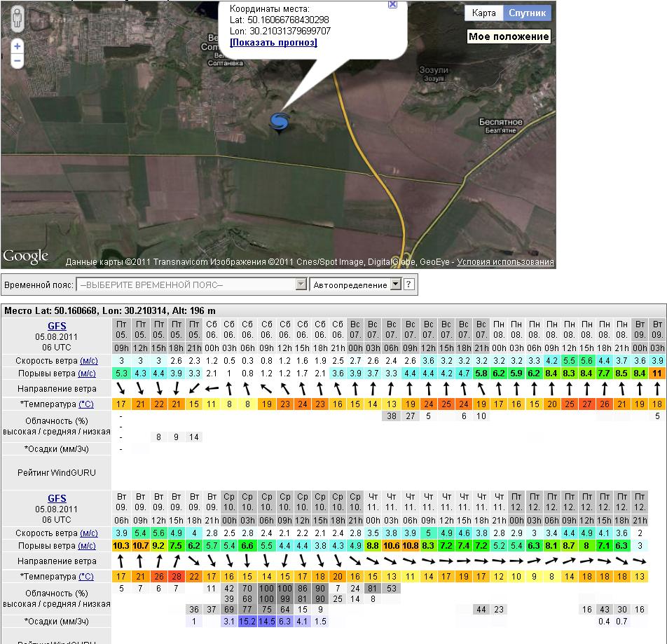The width and height of the screenshot is (667, 644).
Task: Open the timezone help question mark
Action: [x=409, y=285]
